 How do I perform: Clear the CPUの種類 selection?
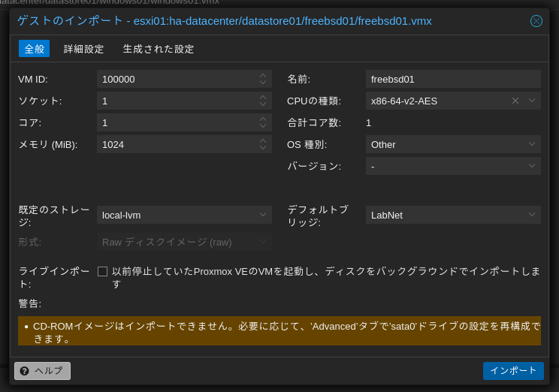coord(515,101)
